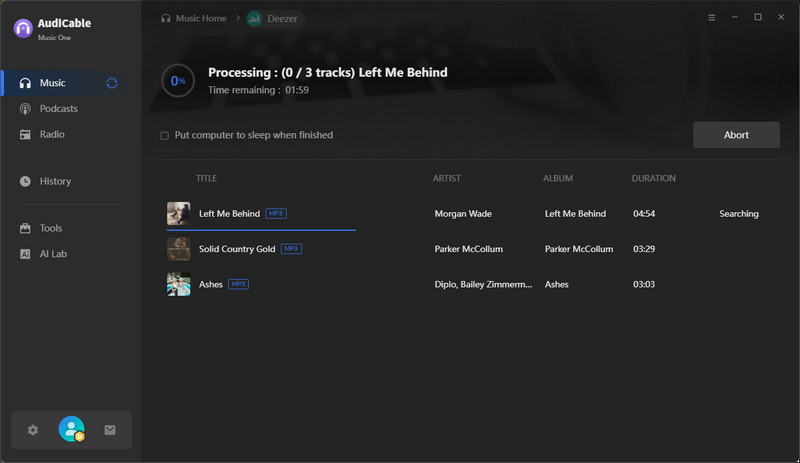Viewport: 800px width, 463px height.
Task: Open the Tools page
Action: point(51,228)
